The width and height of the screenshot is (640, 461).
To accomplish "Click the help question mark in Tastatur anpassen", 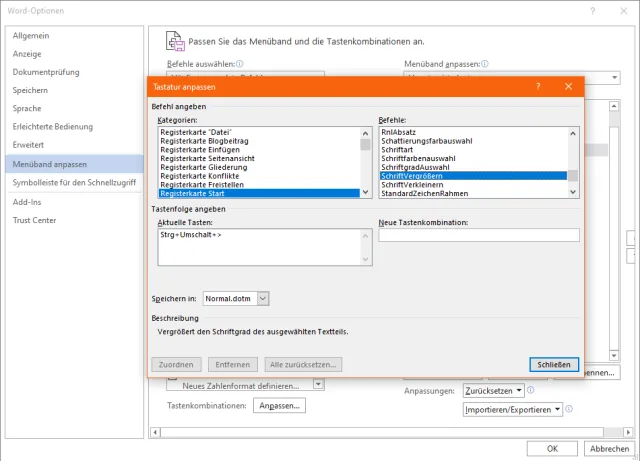I will 538,87.
